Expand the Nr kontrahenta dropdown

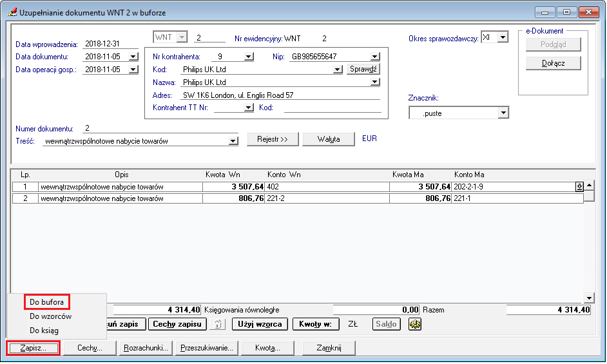coord(249,57)
